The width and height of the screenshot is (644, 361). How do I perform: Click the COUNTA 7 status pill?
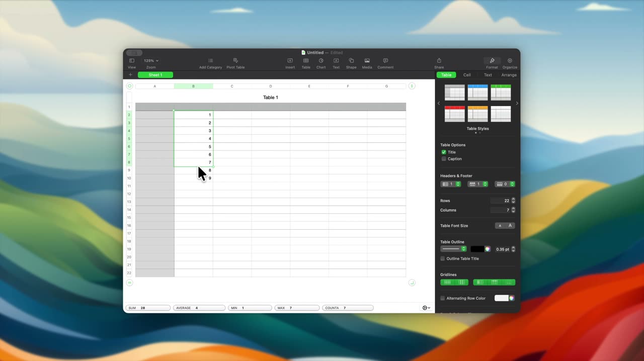point(348,308)
